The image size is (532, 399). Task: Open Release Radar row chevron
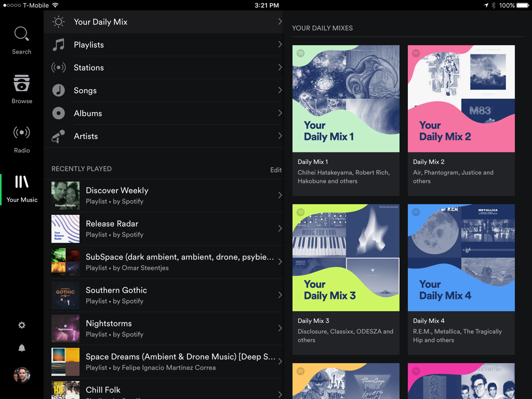[280, 229]
